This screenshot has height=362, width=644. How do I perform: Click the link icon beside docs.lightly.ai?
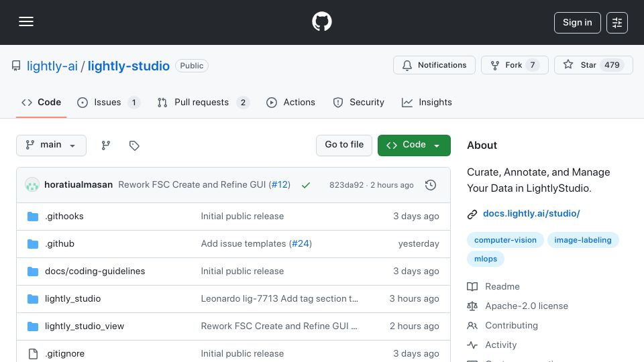[x=472, y=215]
